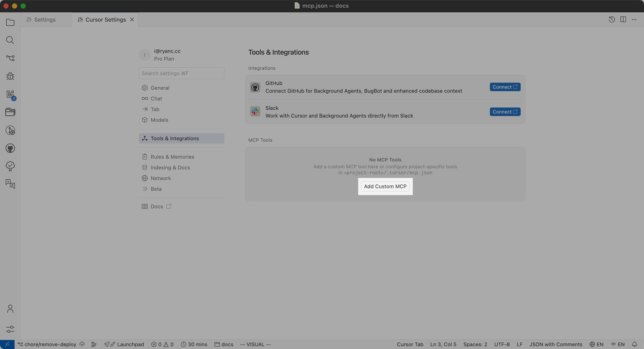Connect the GitHub integration

505,87
